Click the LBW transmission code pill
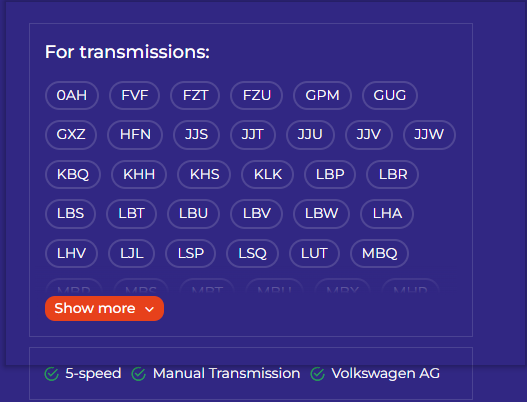This screenshot has width=527, height=402. point(321,213)
